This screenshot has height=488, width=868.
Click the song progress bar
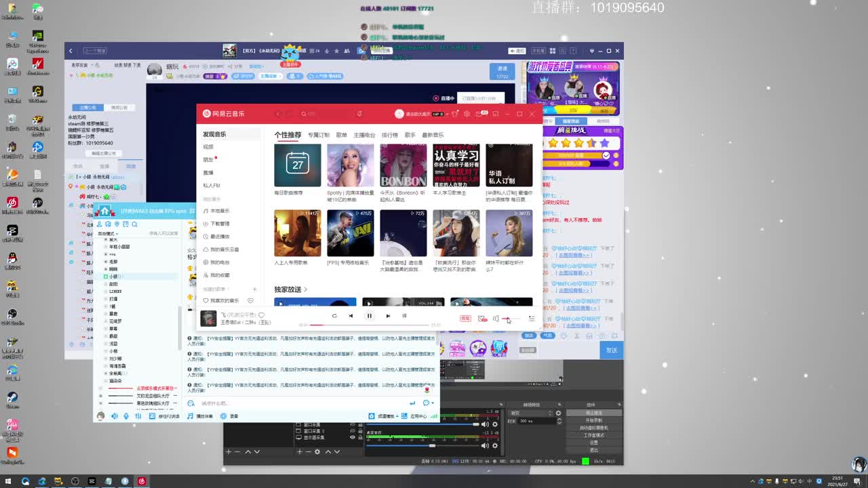pyautogui.click(x=370, y=325)
